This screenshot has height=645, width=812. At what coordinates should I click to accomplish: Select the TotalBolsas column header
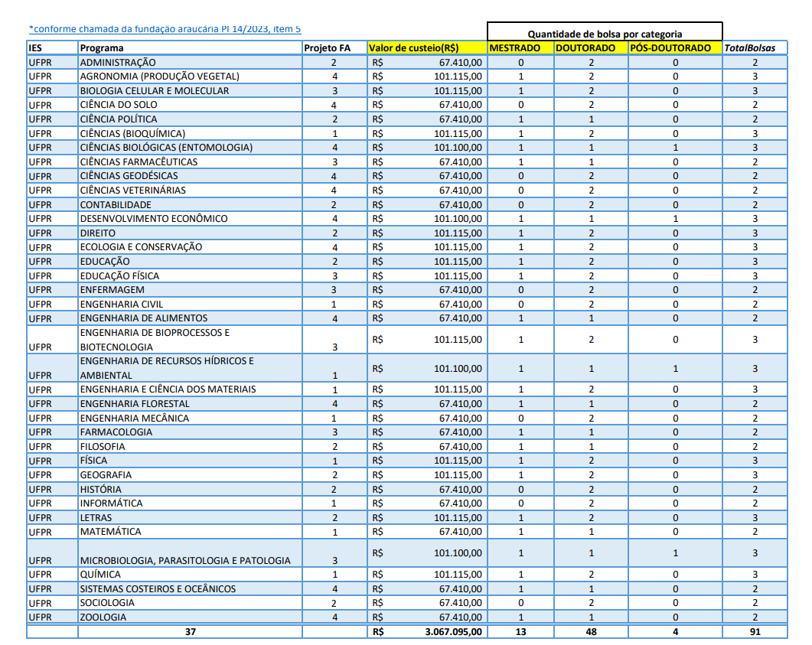point(755,47)
